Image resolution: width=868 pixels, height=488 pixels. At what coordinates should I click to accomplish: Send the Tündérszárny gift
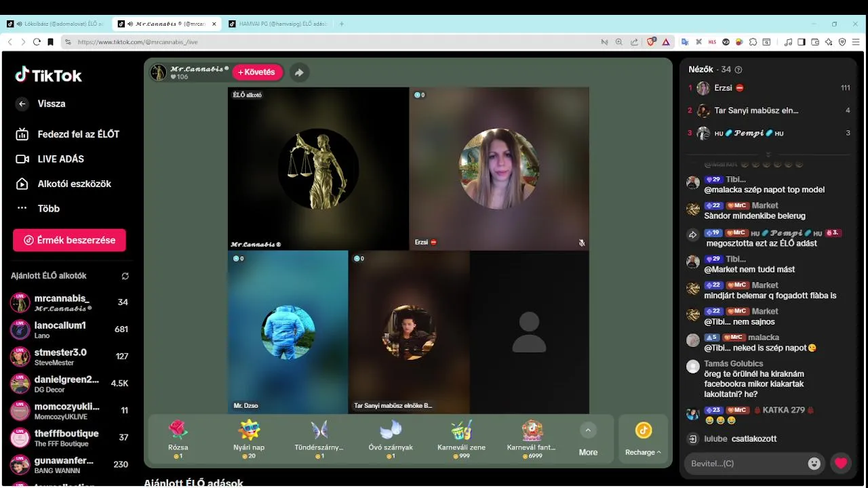point(319,439)
